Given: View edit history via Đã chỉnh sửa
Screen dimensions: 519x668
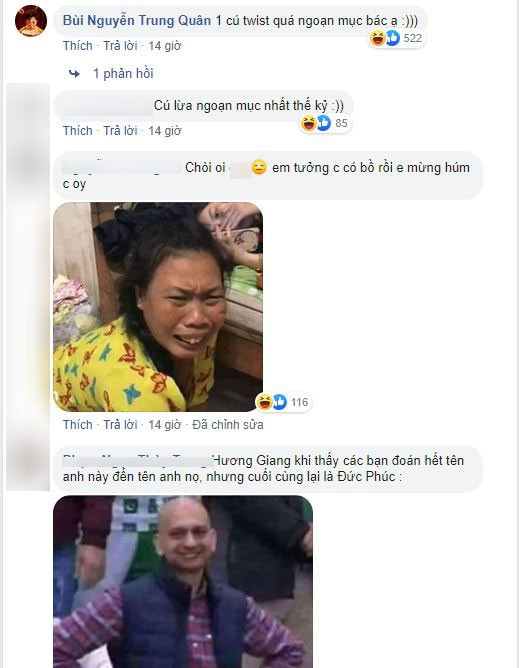Looking at the screenshot, I should 228,425.
